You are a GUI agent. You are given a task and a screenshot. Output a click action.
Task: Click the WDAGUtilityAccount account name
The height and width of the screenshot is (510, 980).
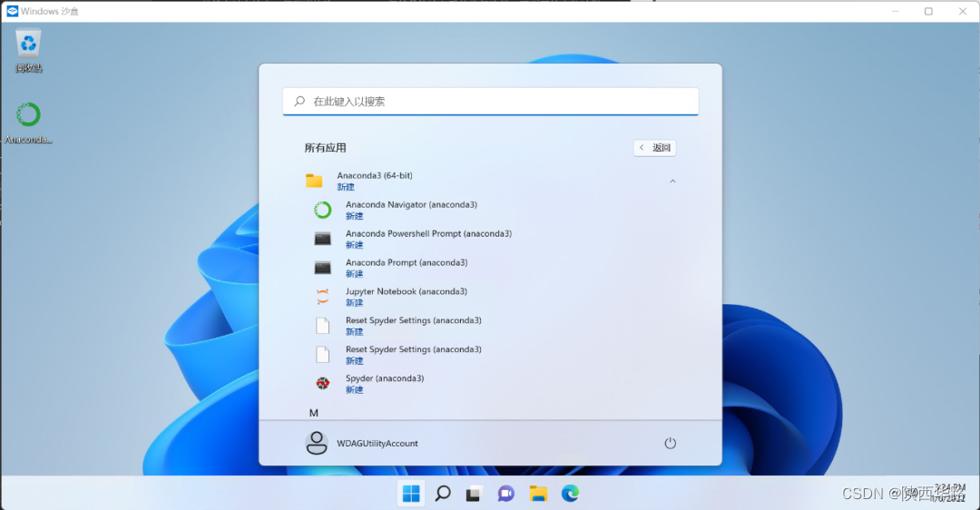tap(377, 443)
